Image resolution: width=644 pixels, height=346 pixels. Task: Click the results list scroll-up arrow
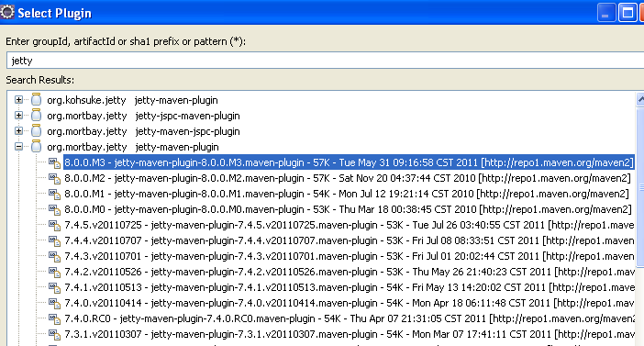640,99
